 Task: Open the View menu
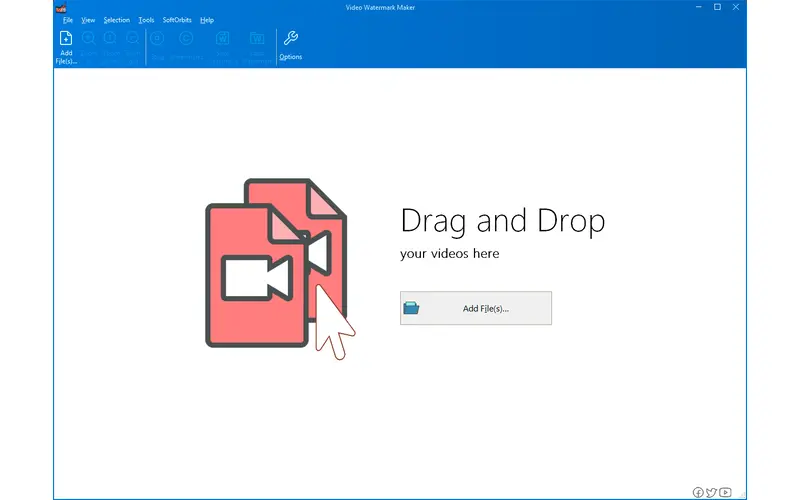88,20
